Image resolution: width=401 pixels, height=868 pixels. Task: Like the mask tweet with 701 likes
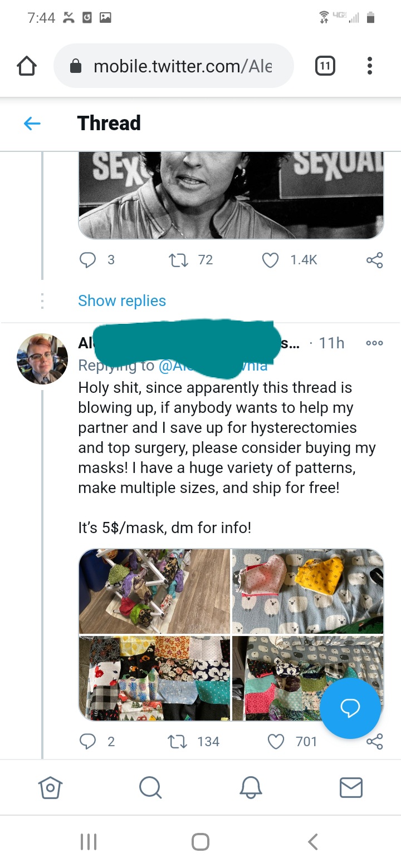point(276,742)
